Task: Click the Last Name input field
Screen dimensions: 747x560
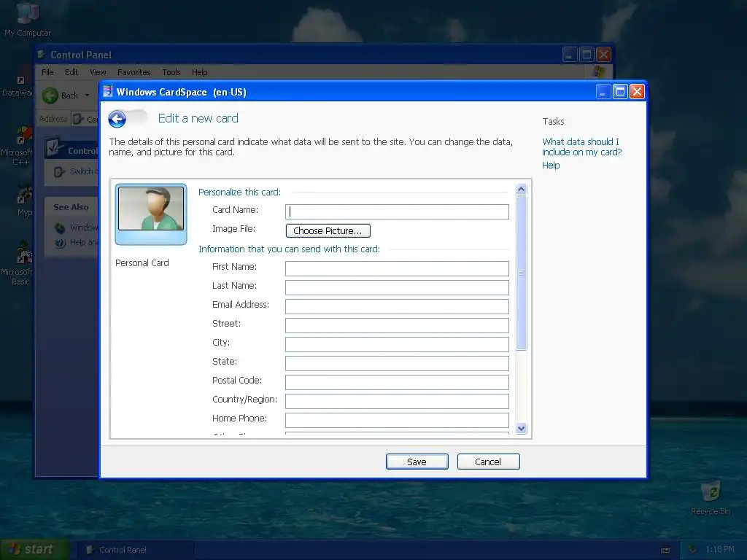Action: (x=397, y=287)
